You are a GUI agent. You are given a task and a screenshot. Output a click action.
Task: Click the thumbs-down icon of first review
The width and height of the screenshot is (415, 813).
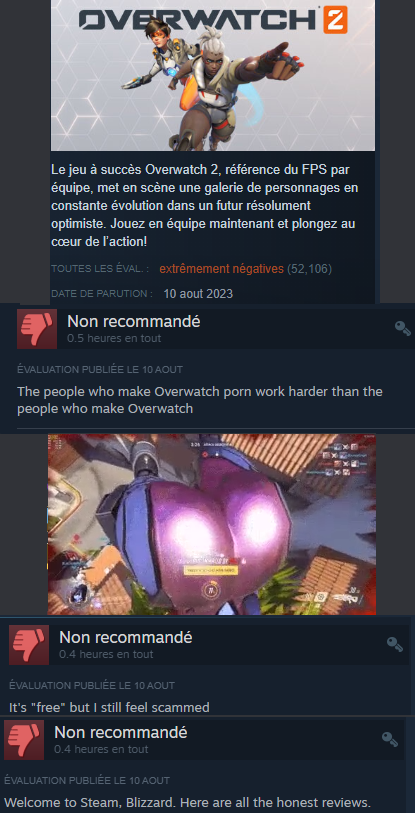37,329
